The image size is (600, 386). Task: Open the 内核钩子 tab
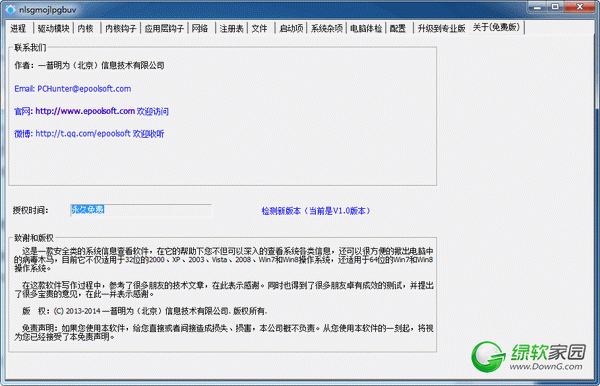click(121, 28)
